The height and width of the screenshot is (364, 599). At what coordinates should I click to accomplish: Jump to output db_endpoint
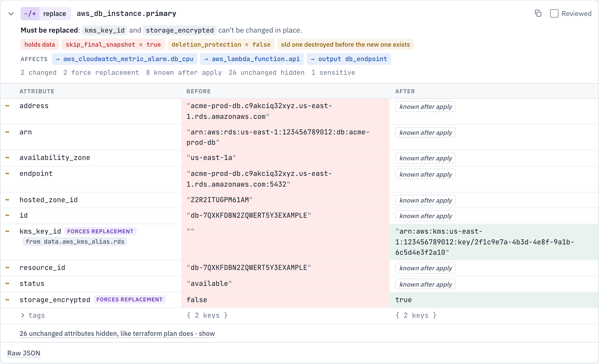click(349, 59)
